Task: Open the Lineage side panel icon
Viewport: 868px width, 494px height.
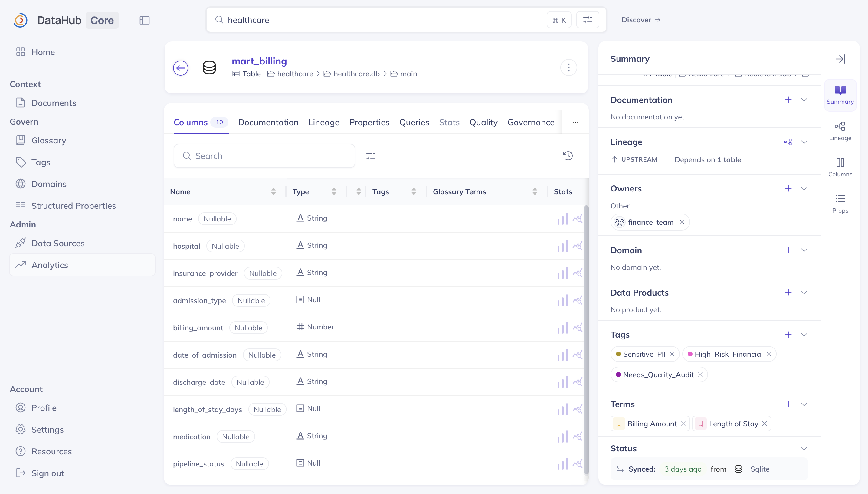Action: click(840, 131)
